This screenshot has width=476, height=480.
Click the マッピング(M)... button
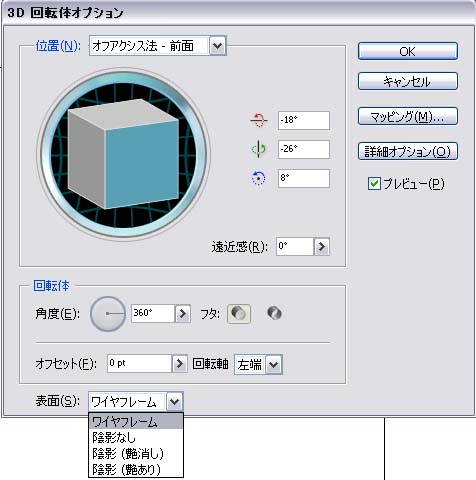coord(408,116)
